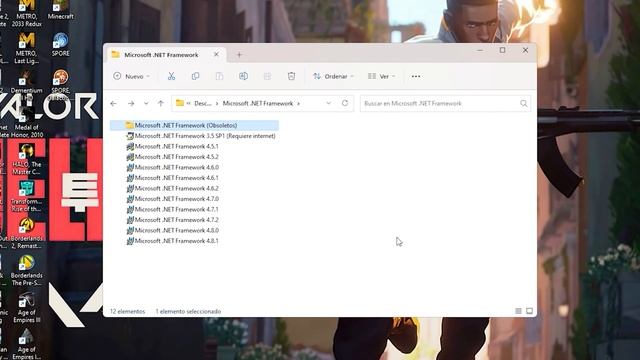The height and width of the screenshot is (360, 640).
Task: Select Microsoft .NET Framework 4.5.2 file
Action: coord(172,157)
